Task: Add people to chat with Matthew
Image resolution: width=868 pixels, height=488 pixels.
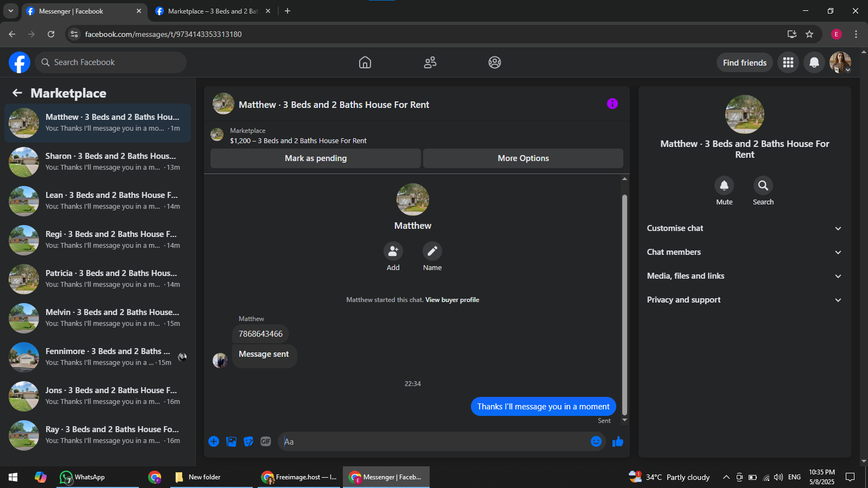Action: coord(393,251)
